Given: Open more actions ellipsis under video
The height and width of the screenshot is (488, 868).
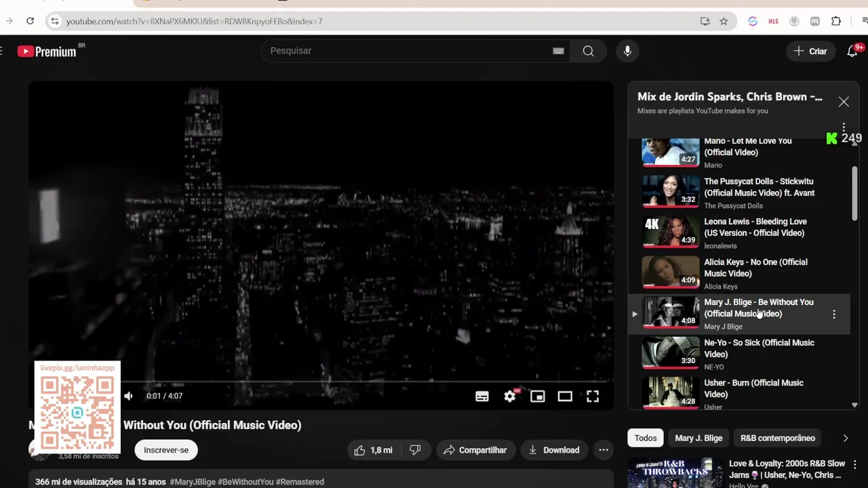Looking at the screenshot, I should (604, 450).
